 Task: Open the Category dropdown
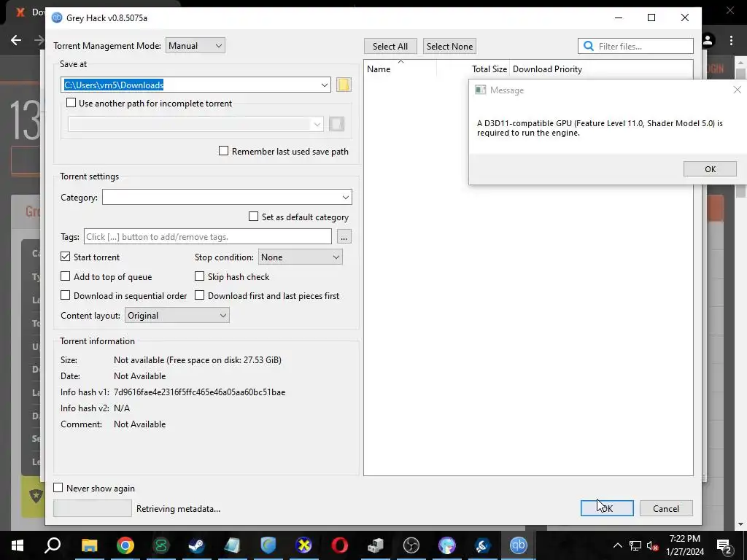[228, 197]
